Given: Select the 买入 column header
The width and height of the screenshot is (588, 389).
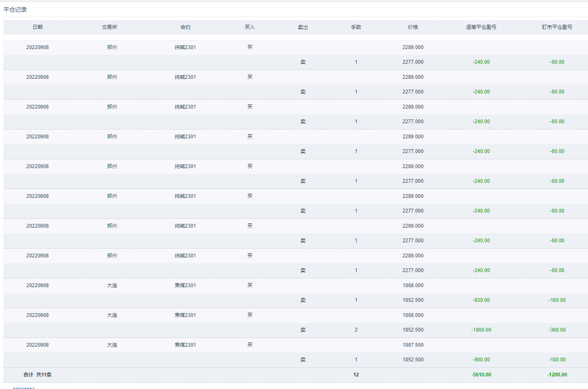Looking at the screenshot, I should (x=250, y=27).
